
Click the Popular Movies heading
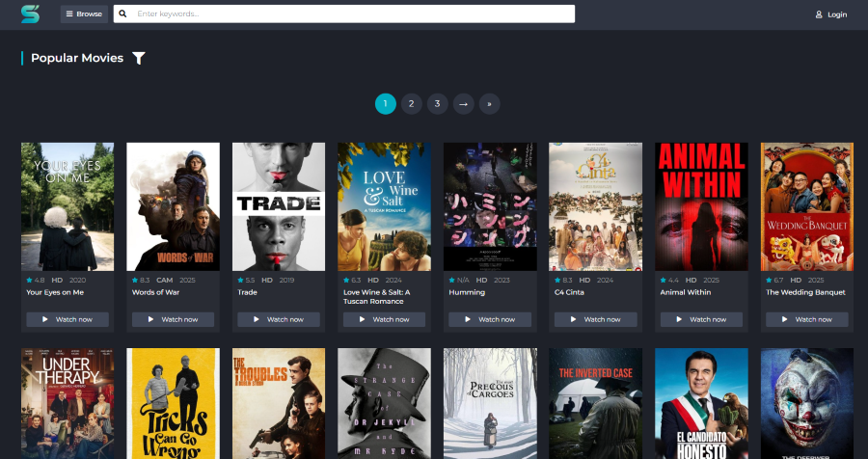click(77, 58)
